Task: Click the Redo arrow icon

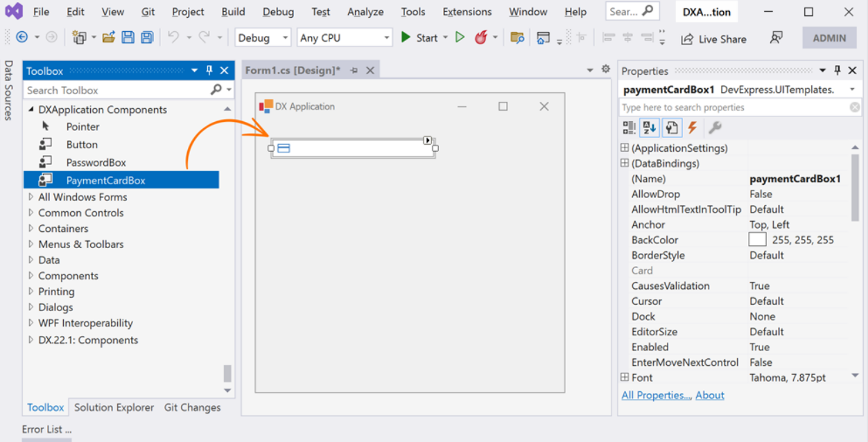Action: click(x=205, y=37)
